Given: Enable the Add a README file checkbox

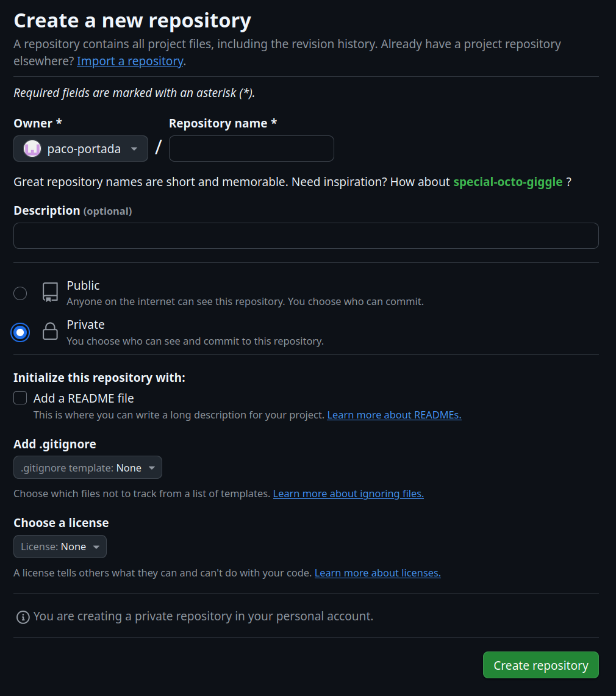Looking at the screenshot, I should pos(20,398).
